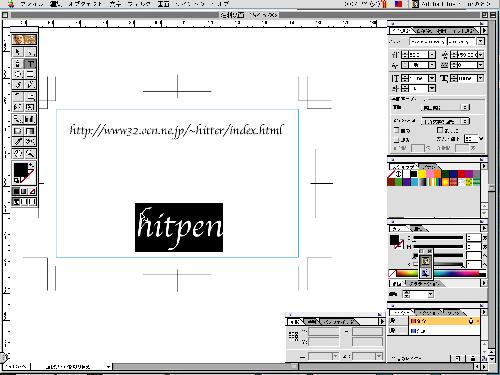Viewport: 500px width, 375px height.
Task: Click the new layer icon in Layers palette
Action: pos(458,358)
